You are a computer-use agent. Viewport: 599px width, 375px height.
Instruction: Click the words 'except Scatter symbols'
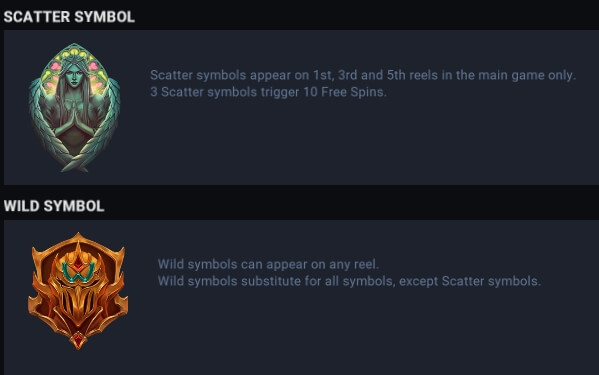[470, 281]
